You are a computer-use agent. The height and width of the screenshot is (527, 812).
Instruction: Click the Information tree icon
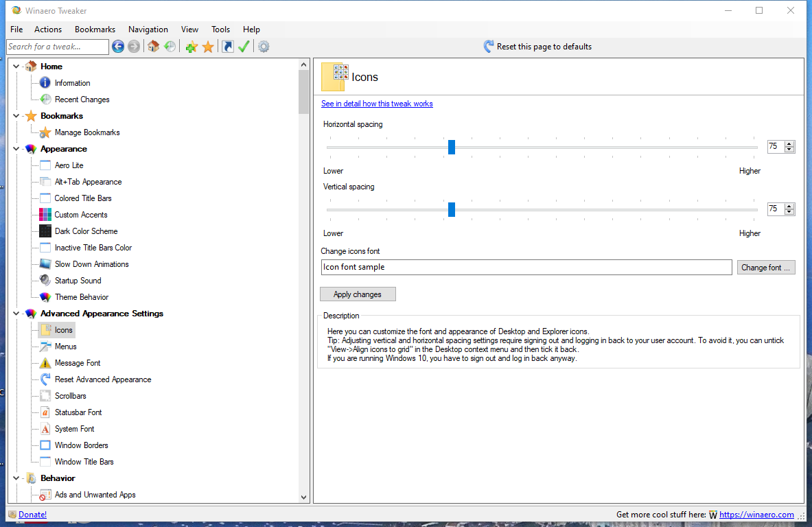click(45, 83)
